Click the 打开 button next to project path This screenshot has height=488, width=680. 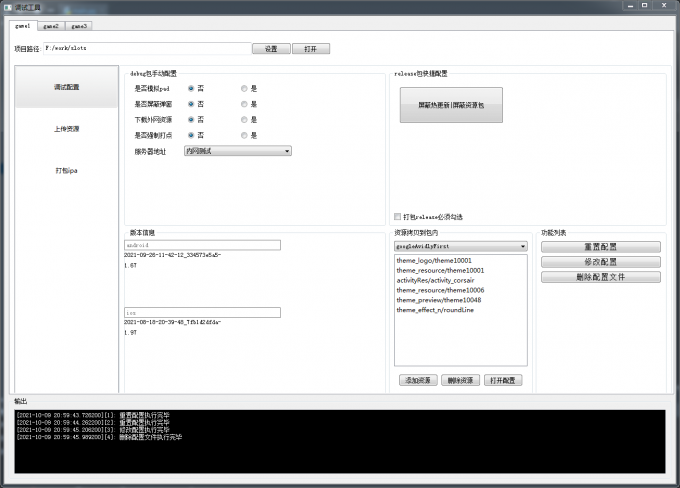[x=311, y=49]
